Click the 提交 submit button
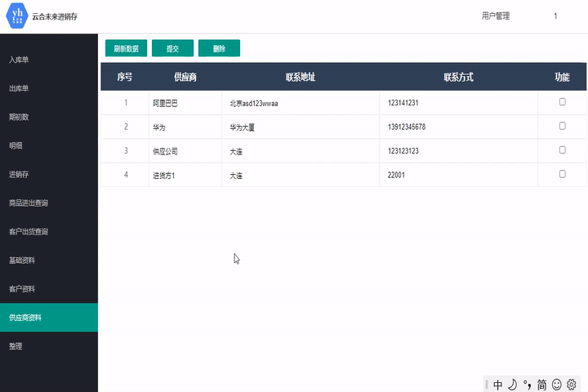 click(x=173, y=48)
